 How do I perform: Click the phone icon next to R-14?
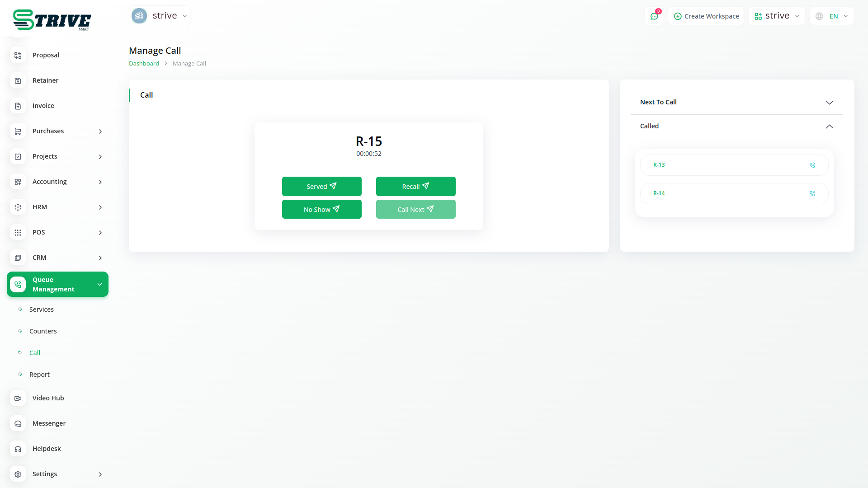[x=812, y=193]
